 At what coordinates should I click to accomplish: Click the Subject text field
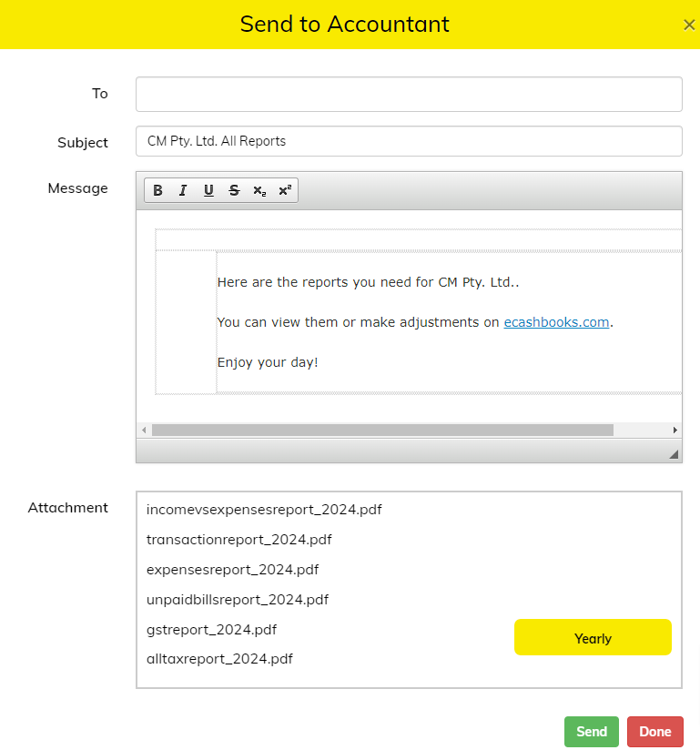point(409,141)
